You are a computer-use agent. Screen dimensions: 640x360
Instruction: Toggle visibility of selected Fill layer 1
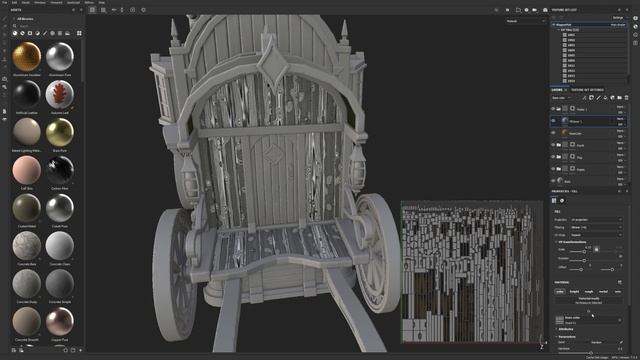(x=553, y=121)
